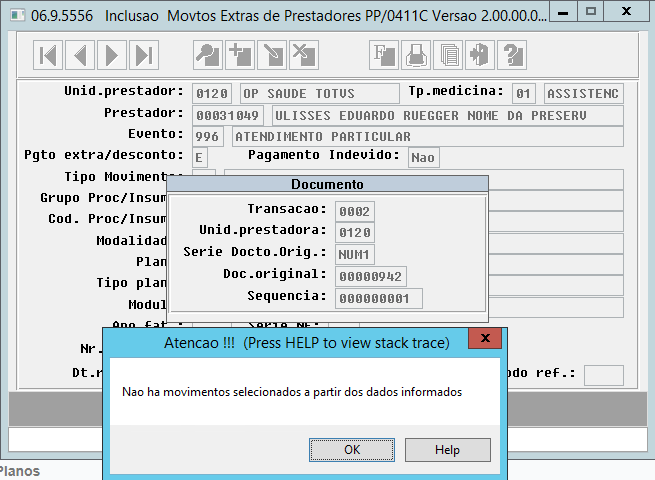Click the Sequencia field 000000001

(x=379, y=299)
